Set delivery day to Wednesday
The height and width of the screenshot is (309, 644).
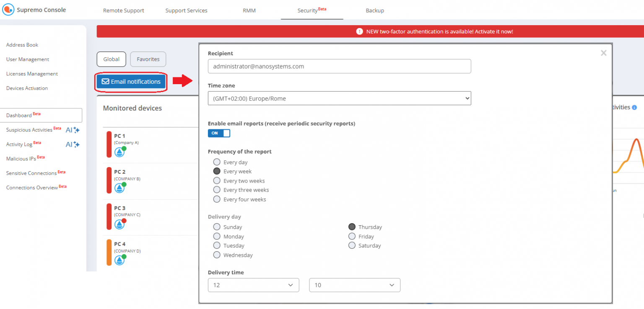[217, 255]
